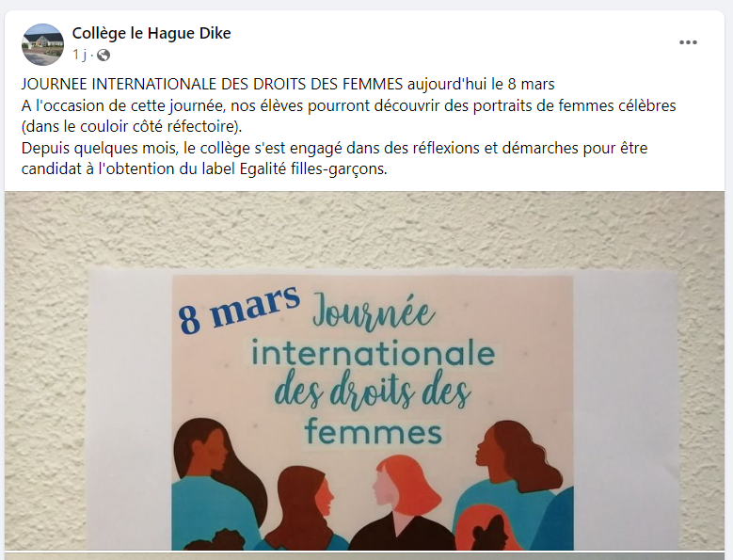This screenshot has width=733, height=560.
Task: Click the textured wall above the poster
Action: (365, 229)
